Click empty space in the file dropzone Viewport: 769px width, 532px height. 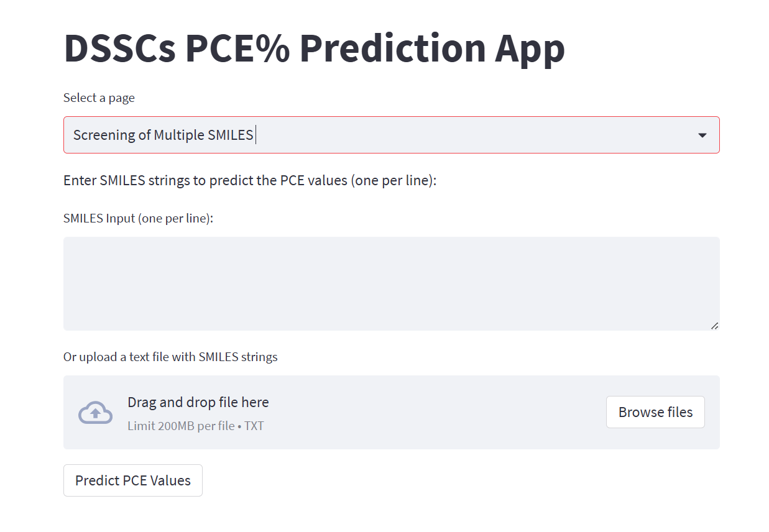435,413
